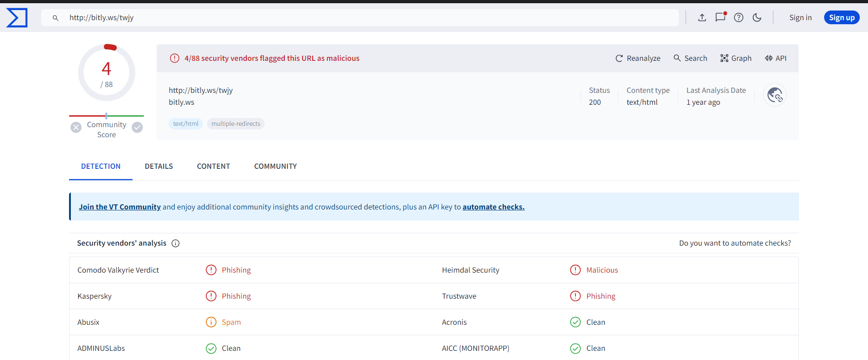Open the help question mark icon
The width and height of the screenshot is (868, 360).
pos(739,17)
